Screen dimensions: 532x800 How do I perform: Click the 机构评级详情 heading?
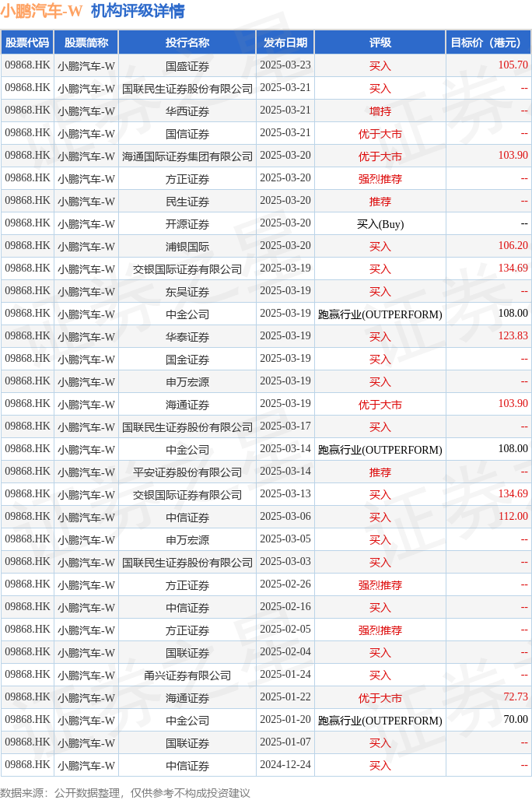(x=138, y=11)
